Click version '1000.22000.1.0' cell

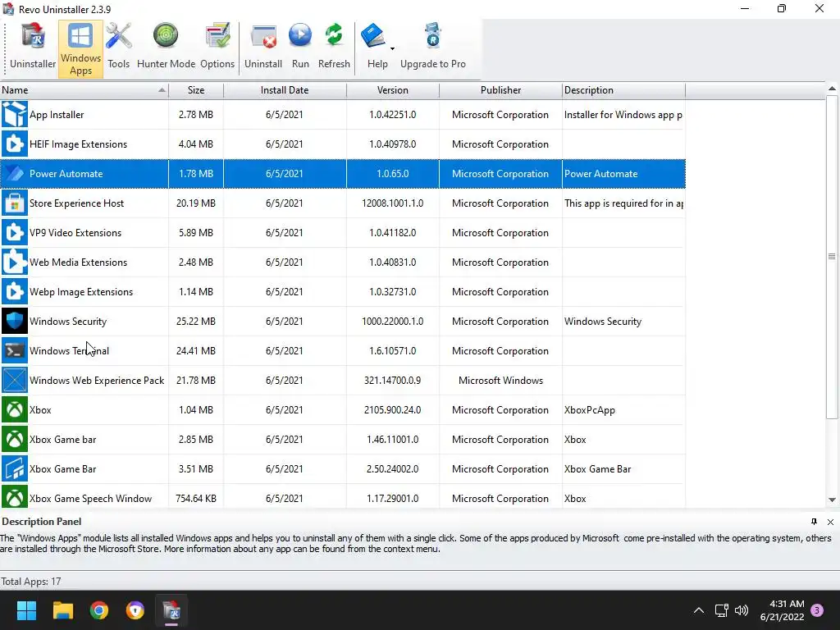pyautogui.click(x=393, y=321)
